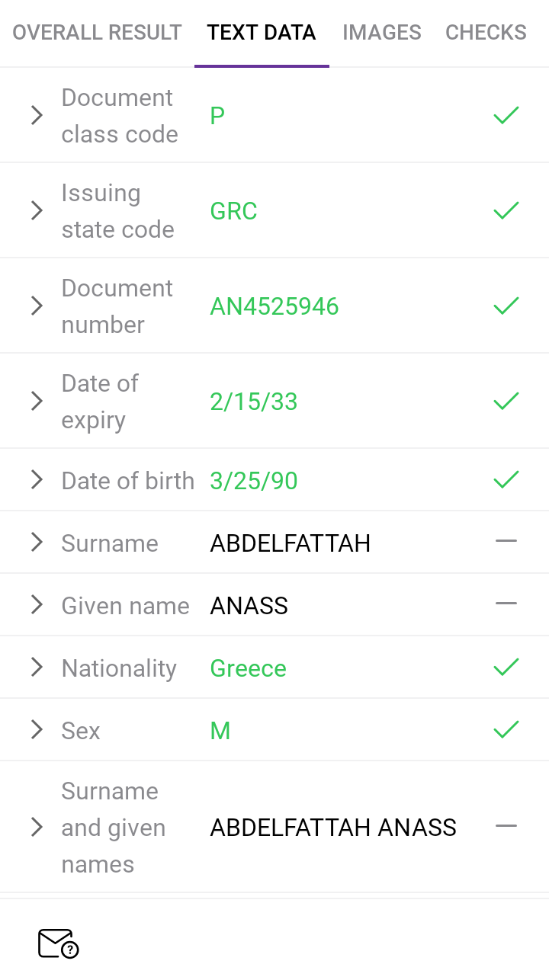The width and height of the screenshot is (549, 980).
Task: Go to the CHECKS tab
Action: point(486,33)
